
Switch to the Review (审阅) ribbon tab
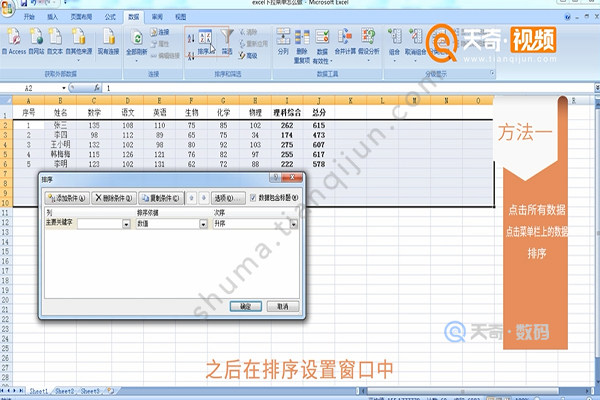(157, 17)
